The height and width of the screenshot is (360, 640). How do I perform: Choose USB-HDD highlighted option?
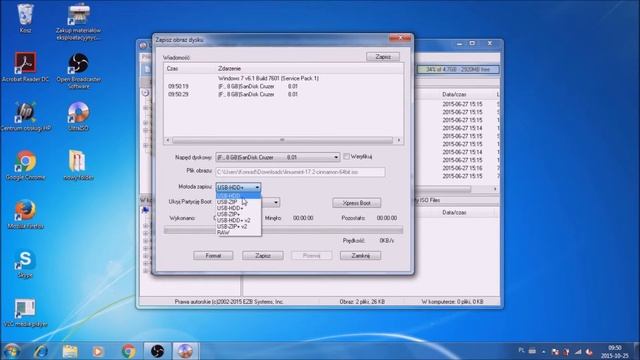tap(238, 196)
